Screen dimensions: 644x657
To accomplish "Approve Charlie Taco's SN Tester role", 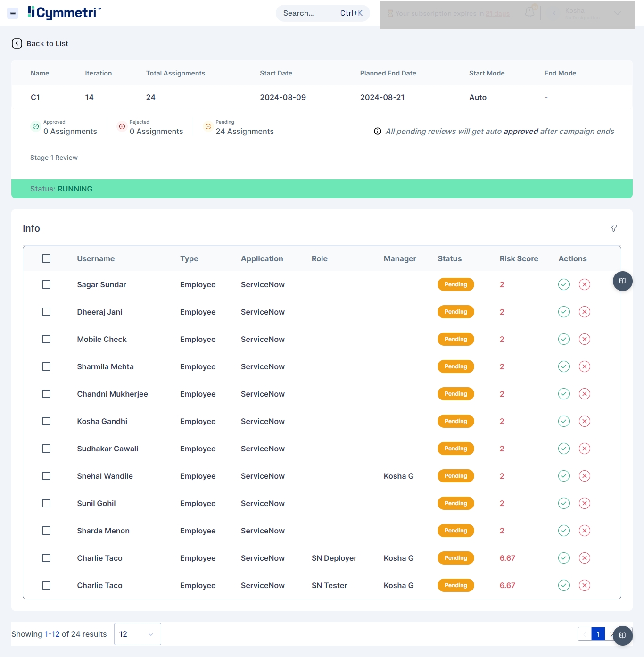I will (x=563, y=585).
